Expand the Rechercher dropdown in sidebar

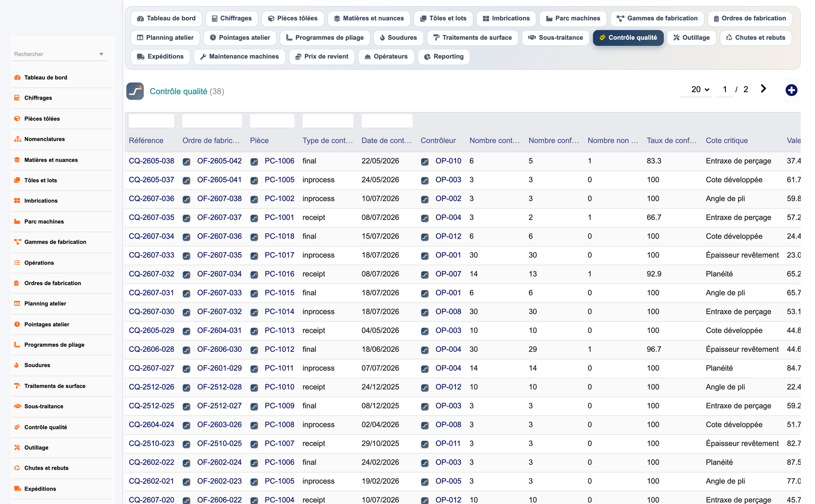click(x=101, y=54)
